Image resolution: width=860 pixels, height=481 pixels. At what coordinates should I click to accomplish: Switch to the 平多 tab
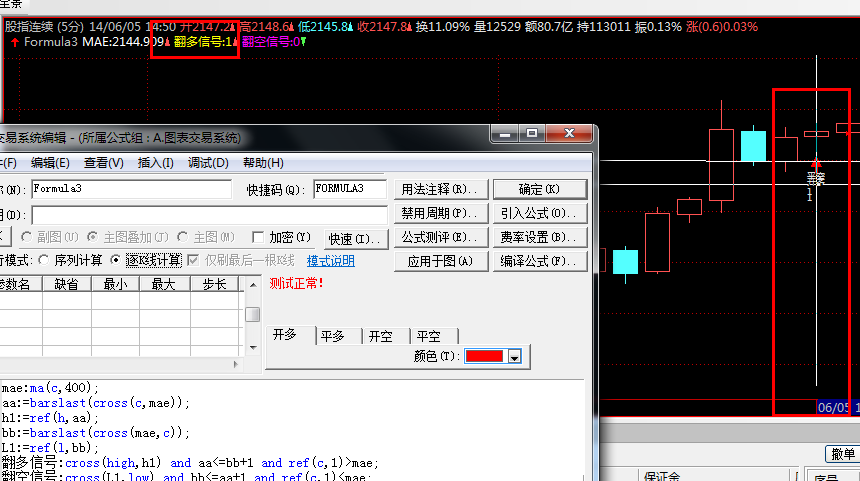(332, 336)
